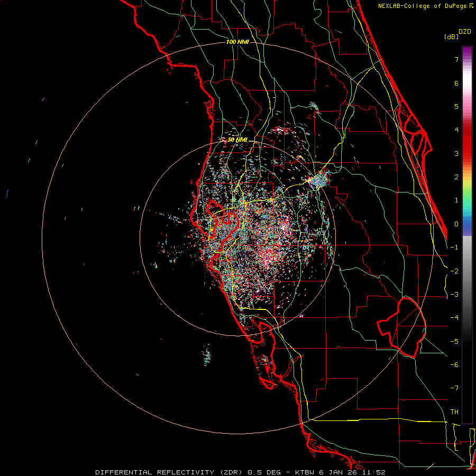Image resolution: width=476 pixels, height=476 pixels.
Task: Click the 7 value on color scale
Action: pos(456,59)
